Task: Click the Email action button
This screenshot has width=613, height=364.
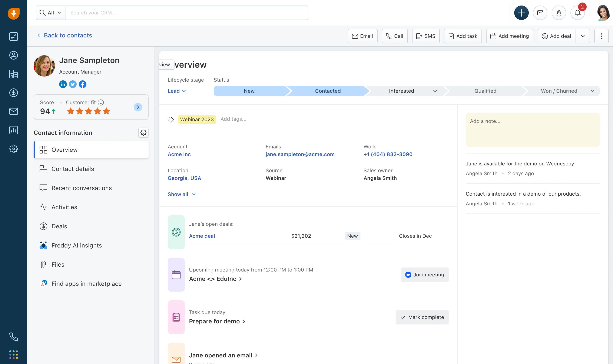Action: tap(362, 36)
